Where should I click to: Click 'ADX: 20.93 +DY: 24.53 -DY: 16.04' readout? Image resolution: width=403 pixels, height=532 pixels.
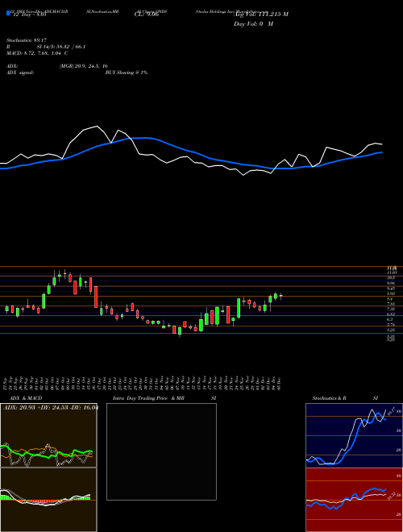coord(50,407)
